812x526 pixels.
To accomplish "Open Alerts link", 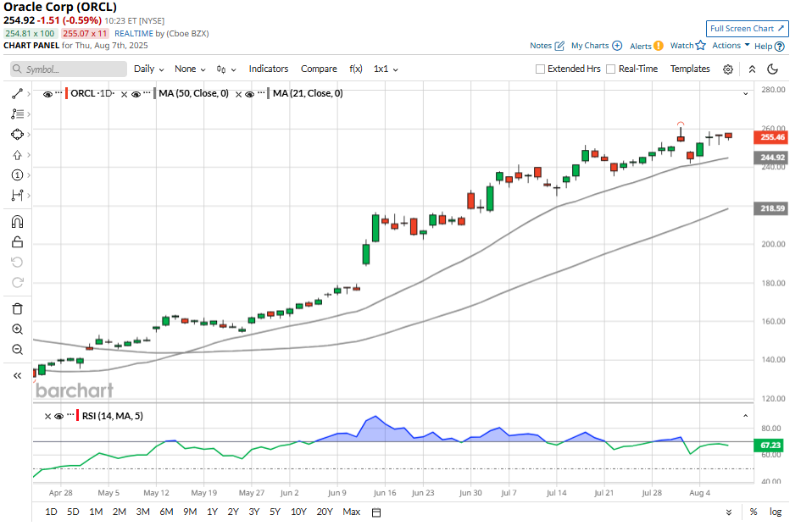I will (x=646, y=46).
